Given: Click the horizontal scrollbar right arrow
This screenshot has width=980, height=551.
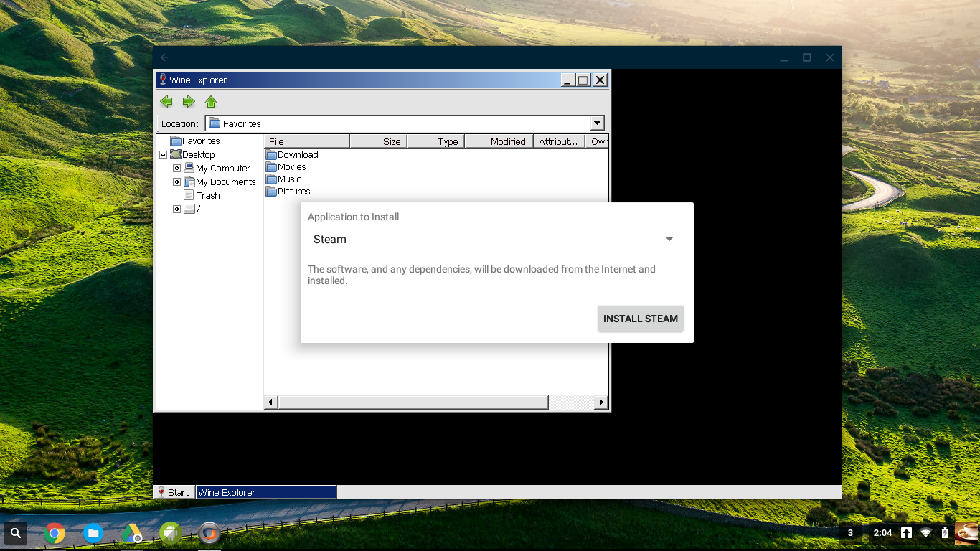Looking at the screenshot, I should coord(601,402).
